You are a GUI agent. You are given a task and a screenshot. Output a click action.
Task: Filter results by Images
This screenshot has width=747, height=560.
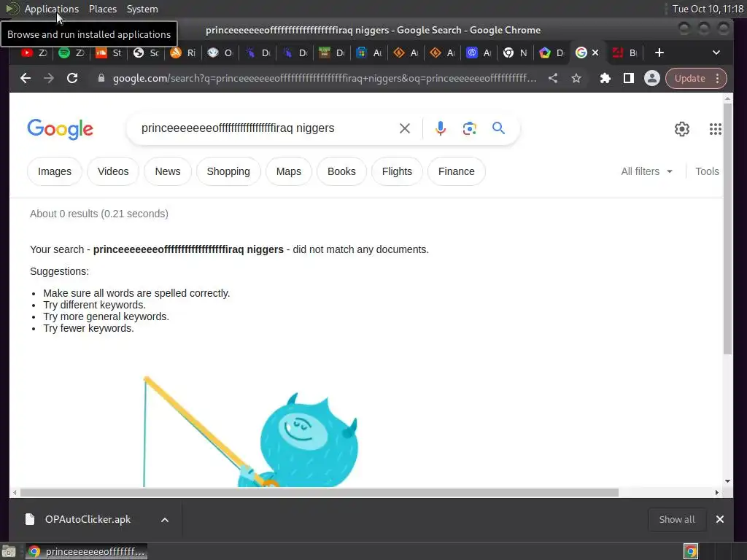pos(55,171)
